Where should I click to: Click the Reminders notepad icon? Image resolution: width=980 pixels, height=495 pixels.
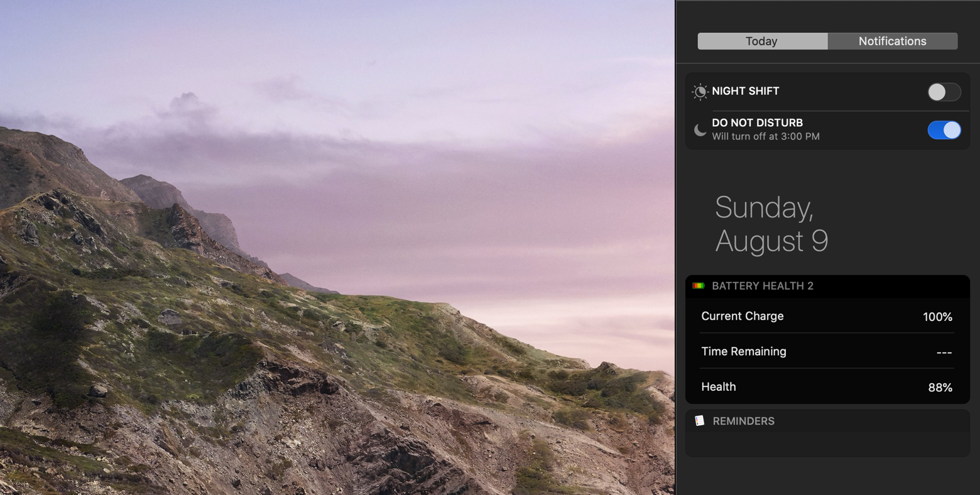[x=699, y=421]
